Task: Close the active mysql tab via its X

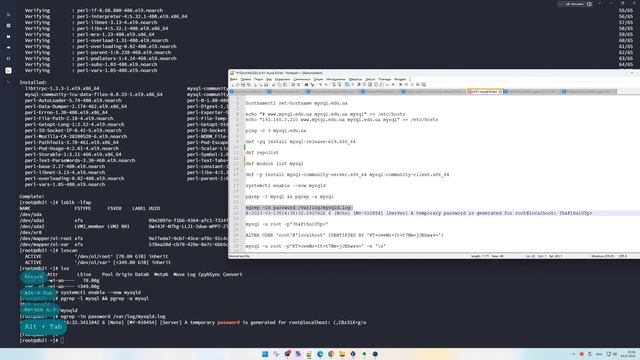Action: (500, 92)
